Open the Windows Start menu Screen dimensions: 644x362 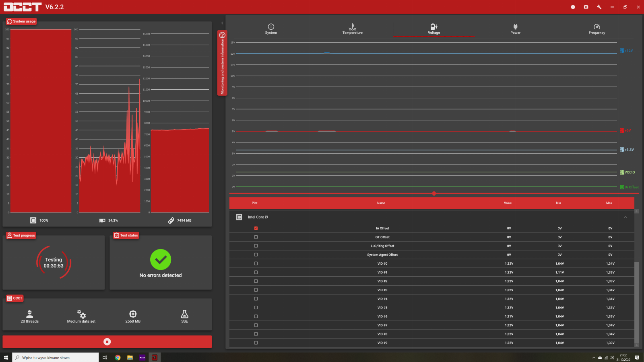(x=6, y=358)
